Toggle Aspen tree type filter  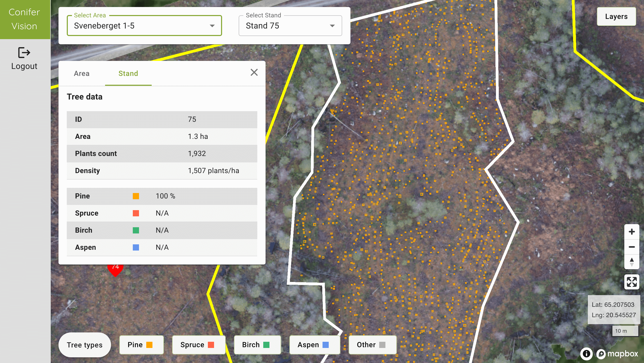tap(314, 345)
